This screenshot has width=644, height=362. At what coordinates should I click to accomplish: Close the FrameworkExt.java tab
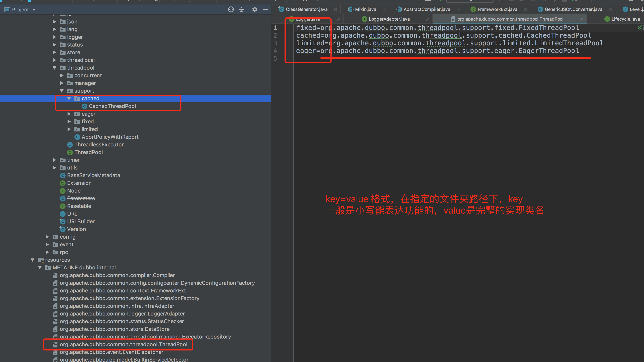[x=525, y=10]
